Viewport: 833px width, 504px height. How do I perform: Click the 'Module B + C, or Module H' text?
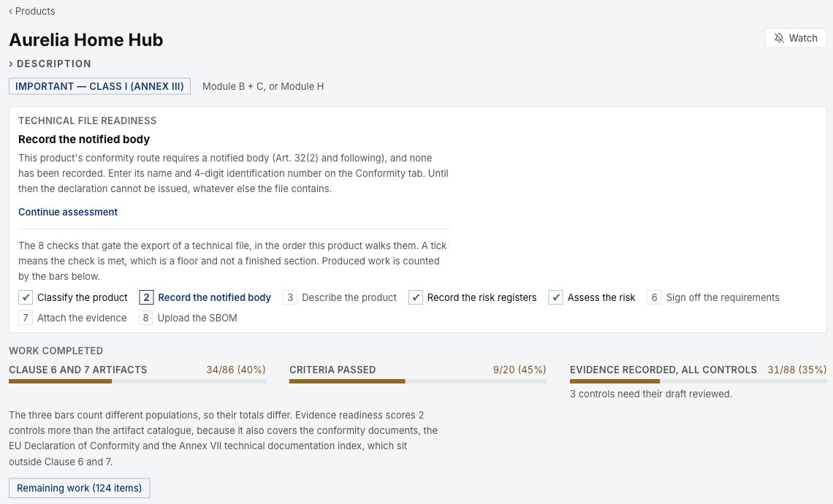point(263,87)
